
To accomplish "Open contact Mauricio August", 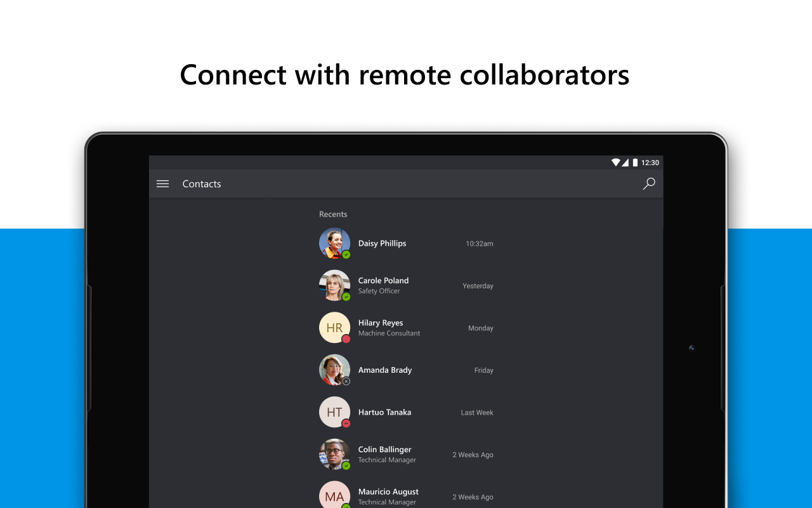I will pyautogui.click(x=406, y=495).
